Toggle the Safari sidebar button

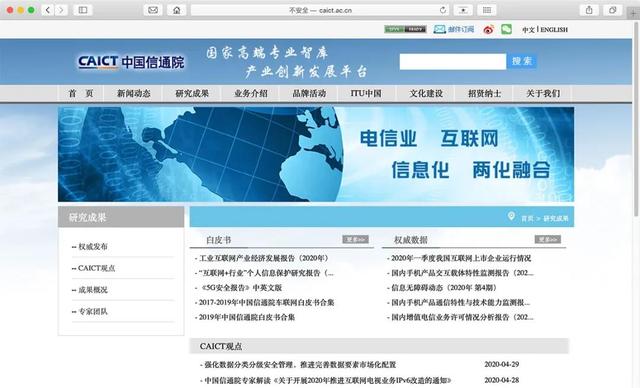coord(83,10)
